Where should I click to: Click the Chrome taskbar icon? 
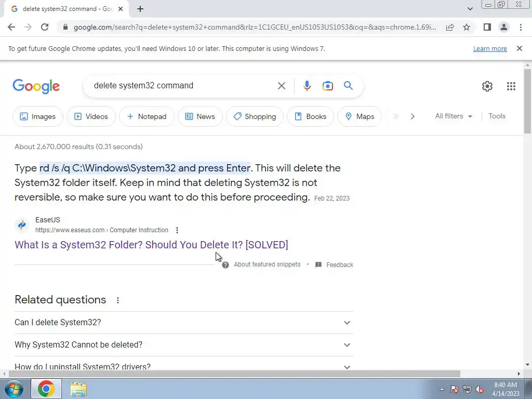[x=46, y=389]
